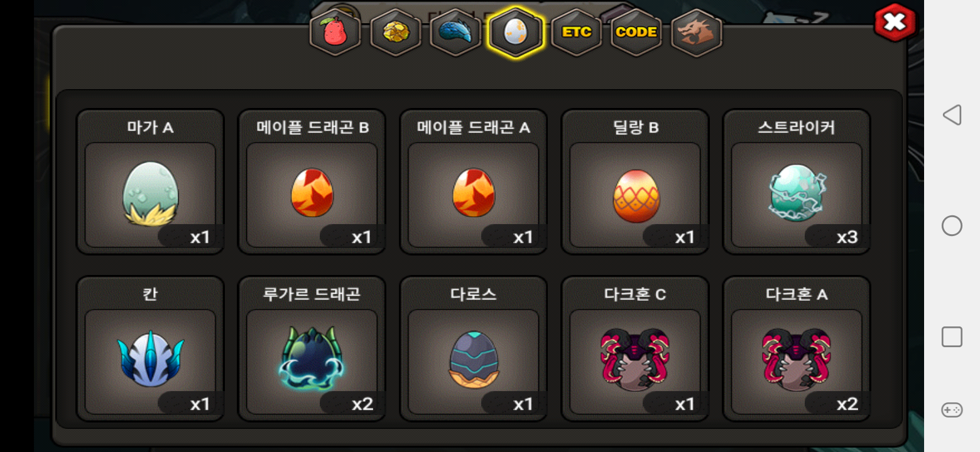Switch to the gold nugget tab
980x452 pixels.
[396, 33]
